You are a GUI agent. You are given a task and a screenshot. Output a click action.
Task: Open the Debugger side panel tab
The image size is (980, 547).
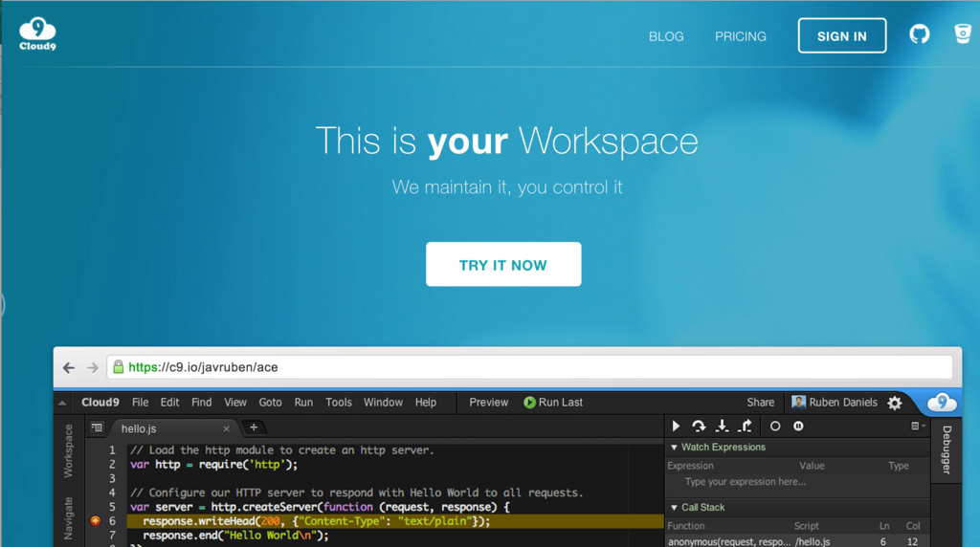(947, 449)
